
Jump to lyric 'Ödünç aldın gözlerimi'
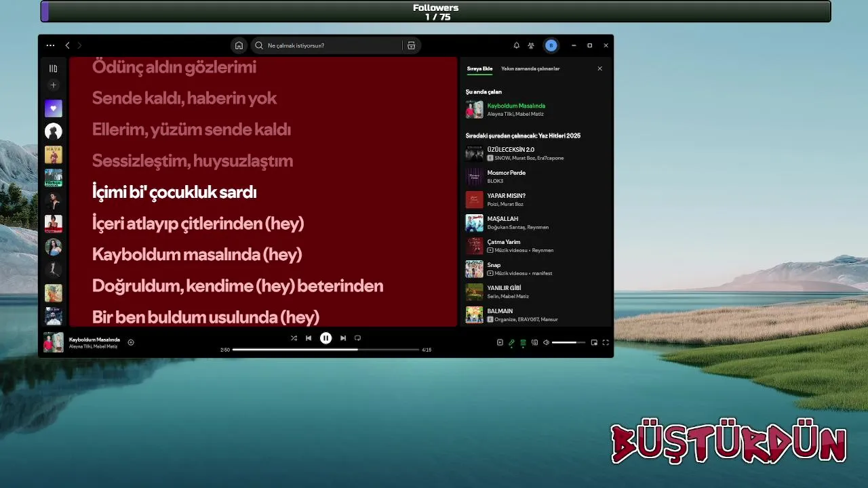(174, 67)
